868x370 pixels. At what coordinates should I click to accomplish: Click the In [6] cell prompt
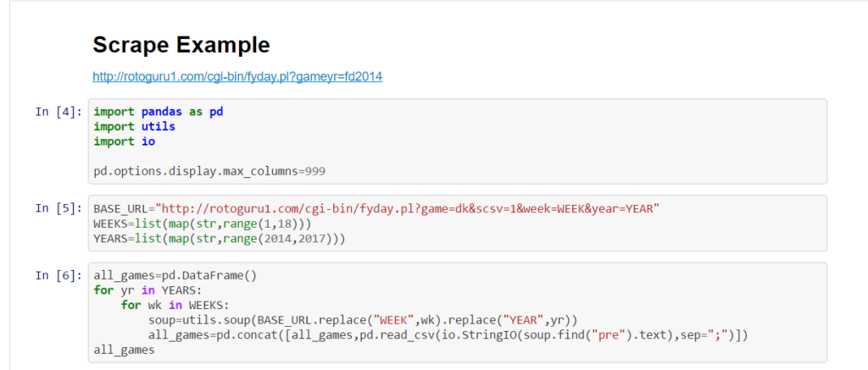pos(58,275)
